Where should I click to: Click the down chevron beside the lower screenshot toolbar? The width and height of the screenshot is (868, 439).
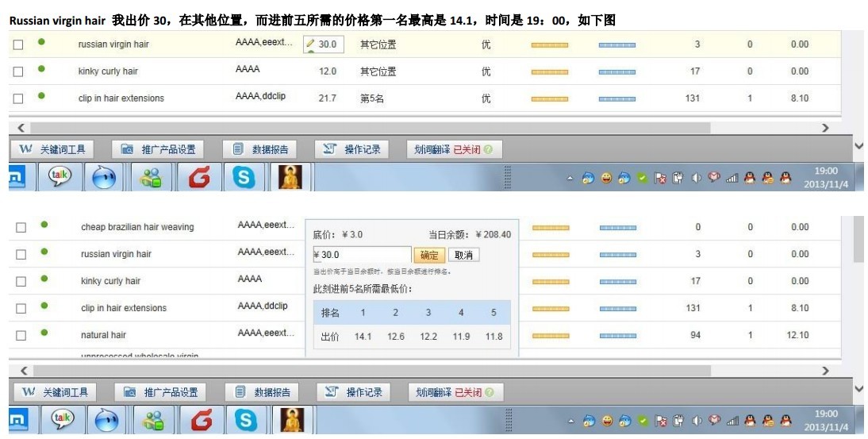point(858,389)
